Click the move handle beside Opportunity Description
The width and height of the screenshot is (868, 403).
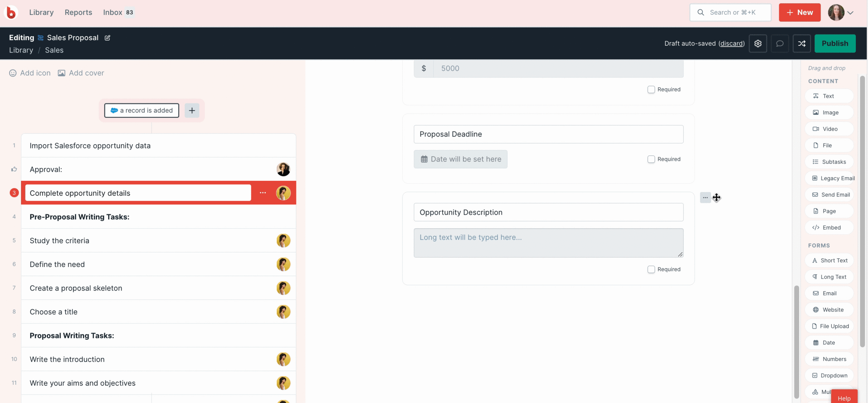(716, 197)
